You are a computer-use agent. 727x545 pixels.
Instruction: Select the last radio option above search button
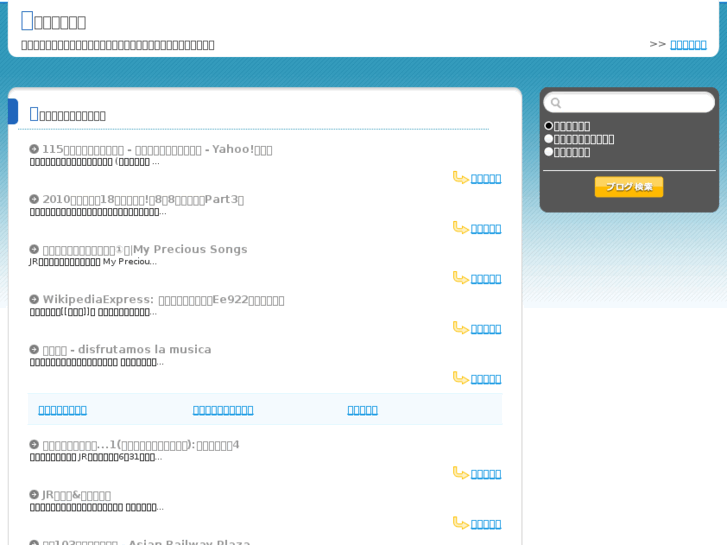(x=548, y=152)
